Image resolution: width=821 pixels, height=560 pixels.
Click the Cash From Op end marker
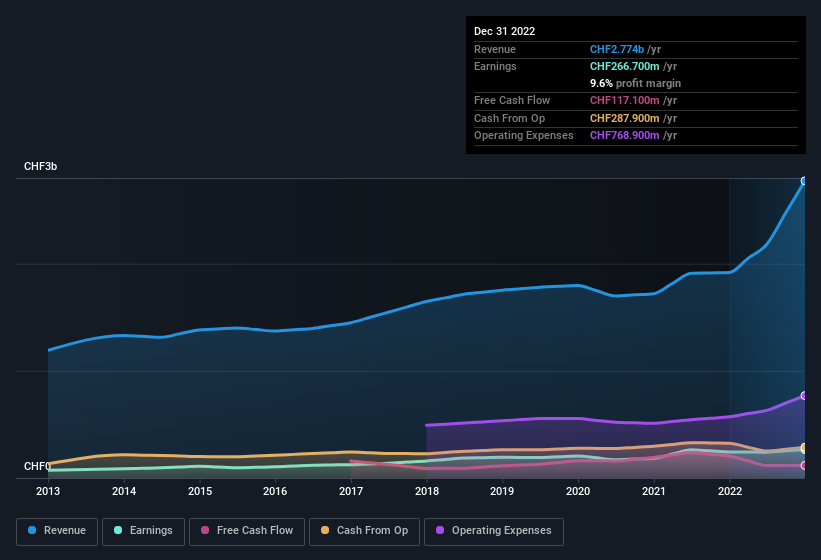pos(804,447)
